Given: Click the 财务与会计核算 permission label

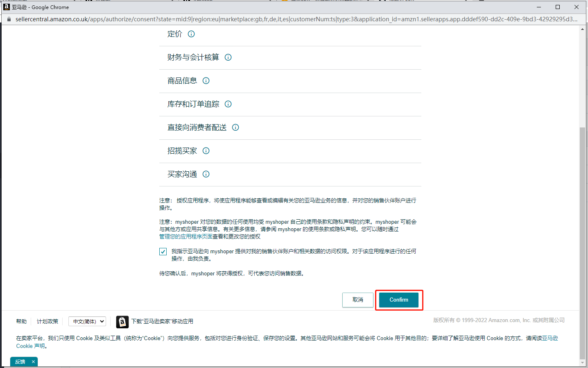Looking at the screenshot, I should 193,57.
